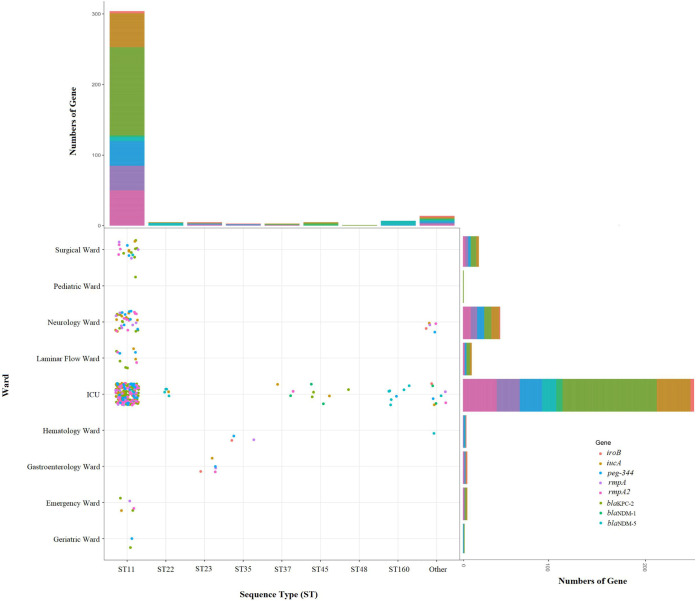Select the ST45 x-axis label
This screenshot has height=601, width=696.
coord(320,569)
